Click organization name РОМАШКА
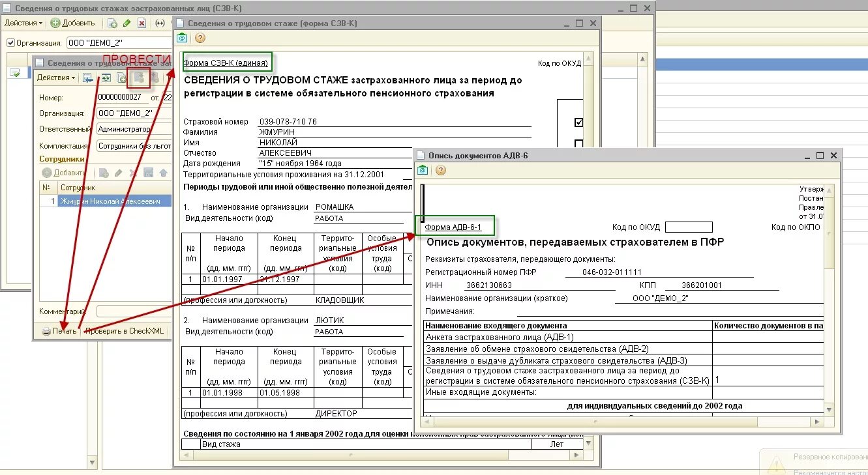The height and width of the screenshot is (475, 868). pyautogui.click(x=335, y=207)
